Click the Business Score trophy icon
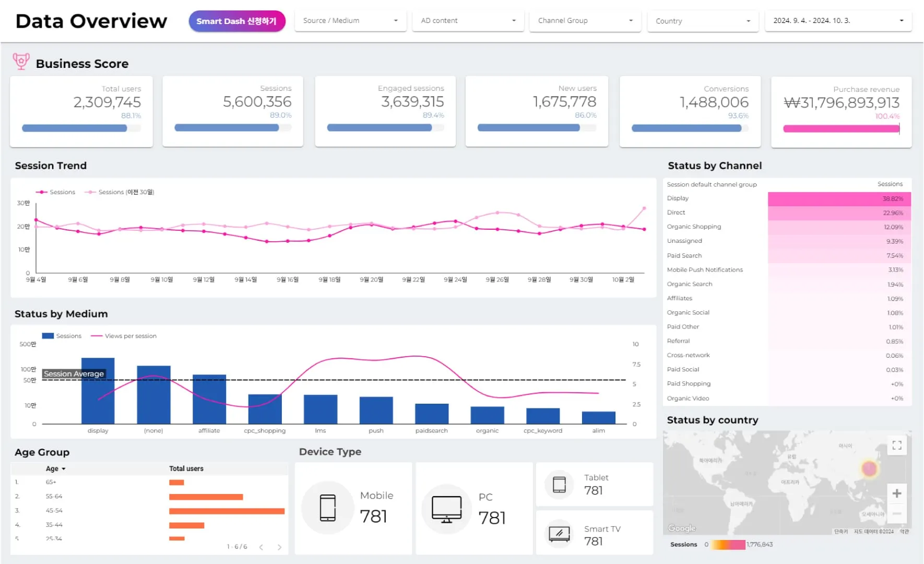This screenshot has height=564, width=924. [x=21, y=62]
